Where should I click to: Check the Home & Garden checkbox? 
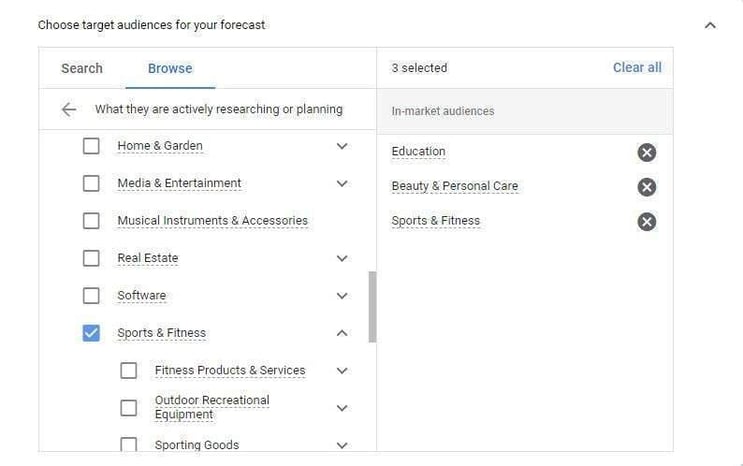[x=91, y=146]
